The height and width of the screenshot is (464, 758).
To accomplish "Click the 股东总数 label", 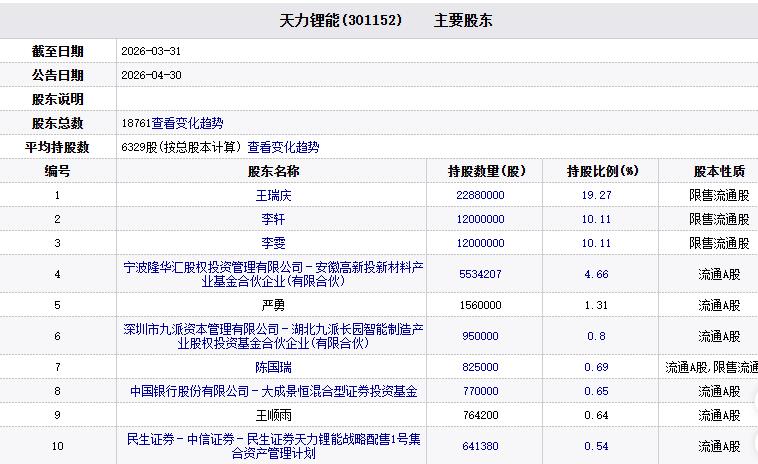I will point(58,123).
